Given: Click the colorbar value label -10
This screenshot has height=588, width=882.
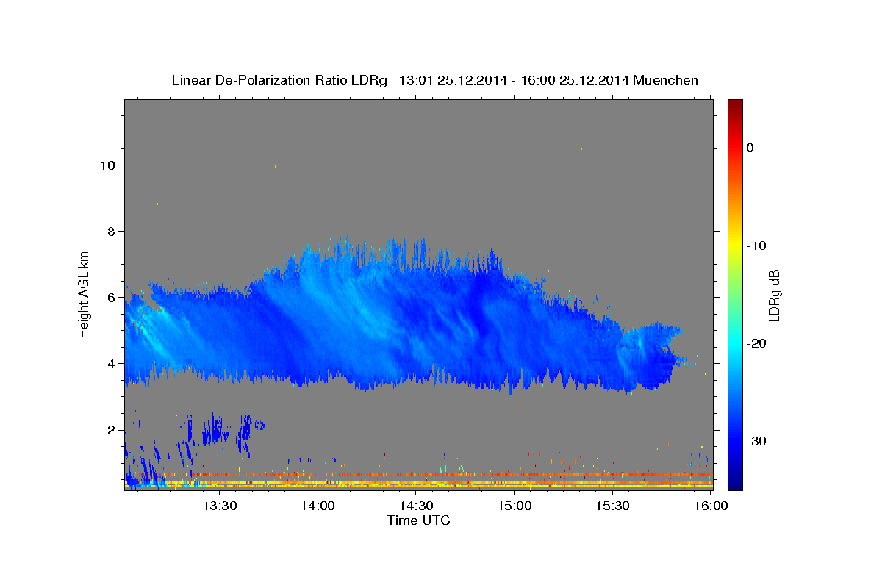Looking at the screenshot, I should click(x=757, y=245).
